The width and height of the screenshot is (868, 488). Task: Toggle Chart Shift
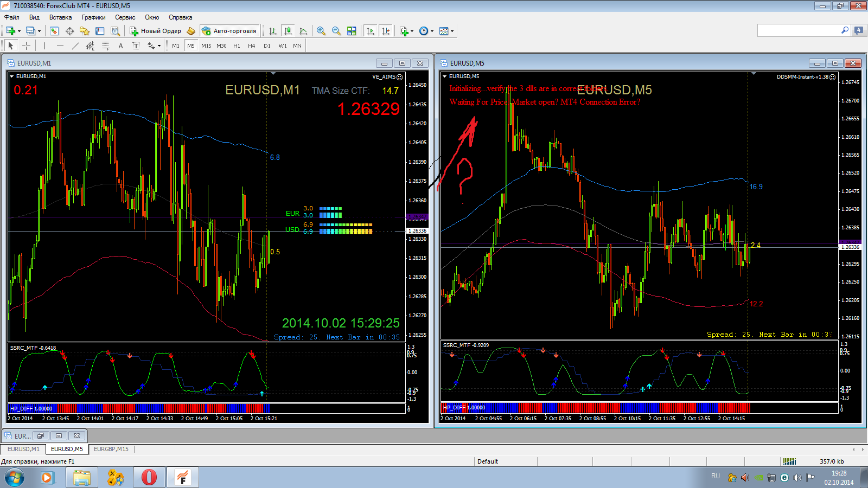(386, 31)
